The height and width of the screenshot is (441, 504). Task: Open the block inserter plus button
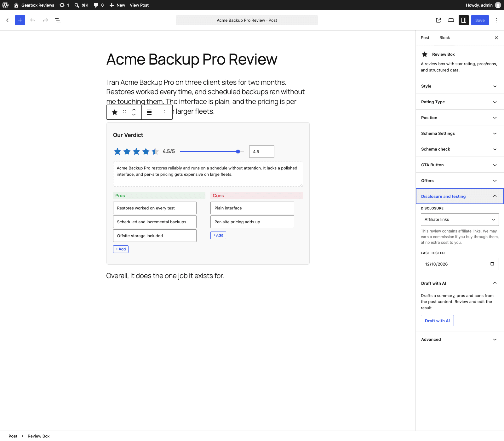pyautogui.click(x=20, y=20)
